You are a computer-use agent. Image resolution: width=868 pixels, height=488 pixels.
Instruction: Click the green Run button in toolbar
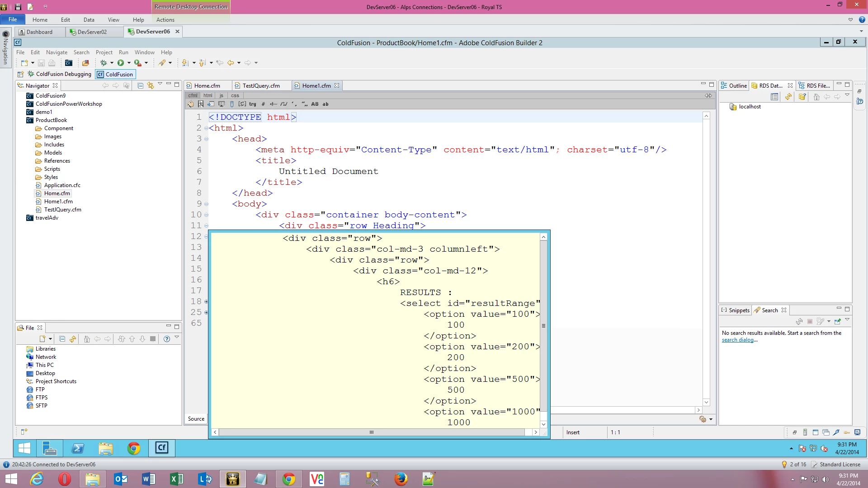click(x=121, y=63)
